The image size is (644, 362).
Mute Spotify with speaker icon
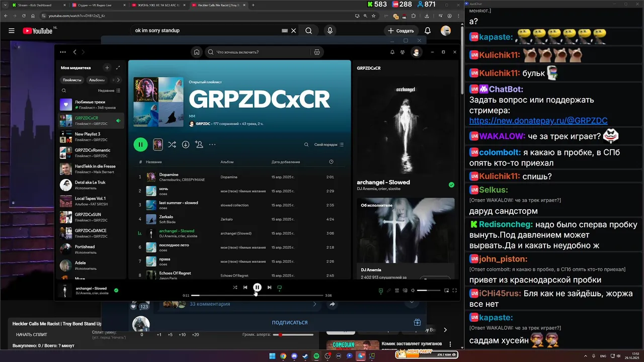tap(413, 290)
